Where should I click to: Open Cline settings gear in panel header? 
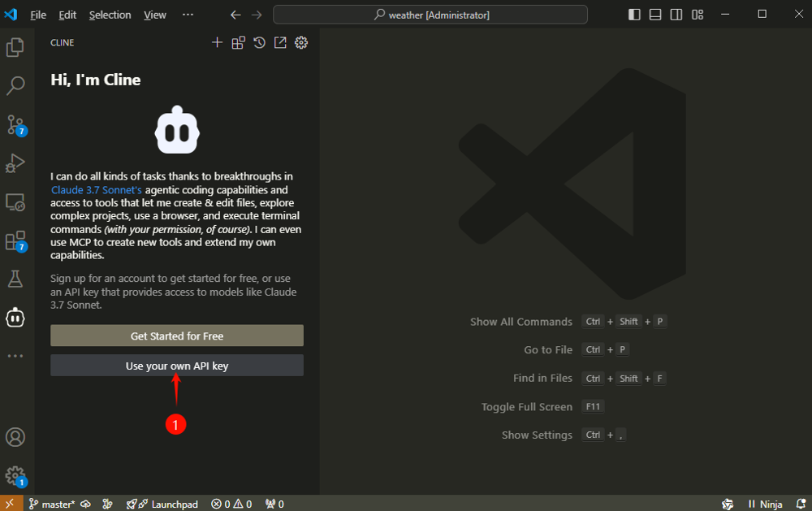coord(301,43)
